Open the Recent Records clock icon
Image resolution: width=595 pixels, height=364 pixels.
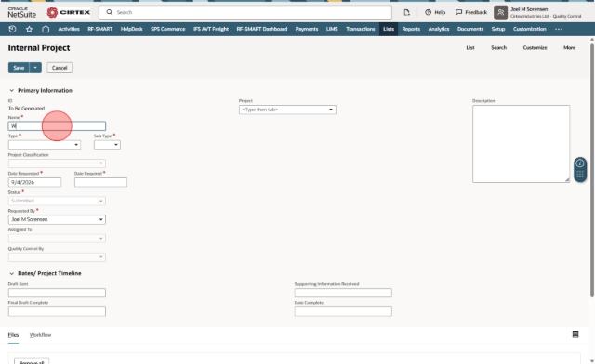coord(12,29)
